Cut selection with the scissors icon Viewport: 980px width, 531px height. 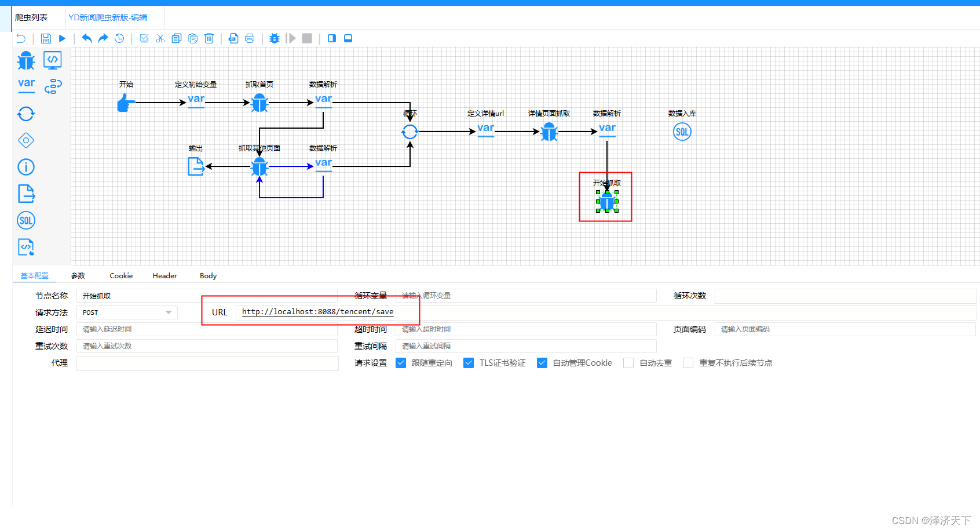pyautogui.click(x=160, y=38)
